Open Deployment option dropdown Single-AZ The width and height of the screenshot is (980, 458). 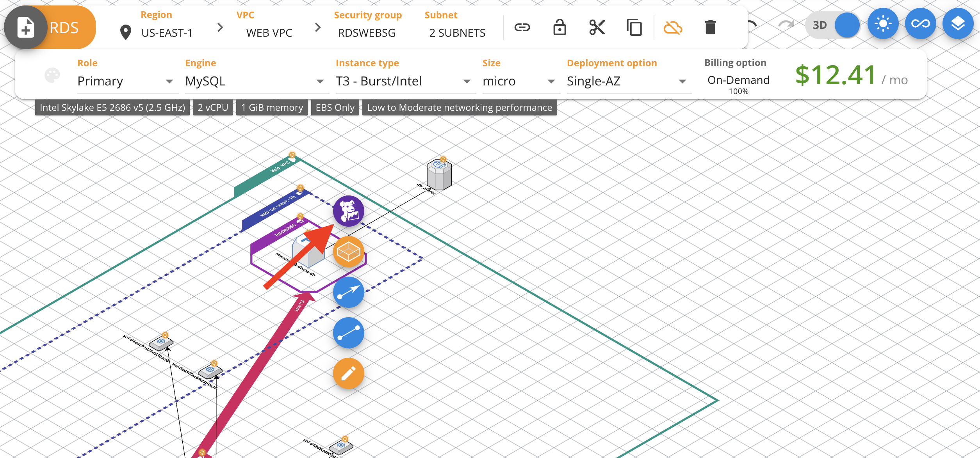629,81
